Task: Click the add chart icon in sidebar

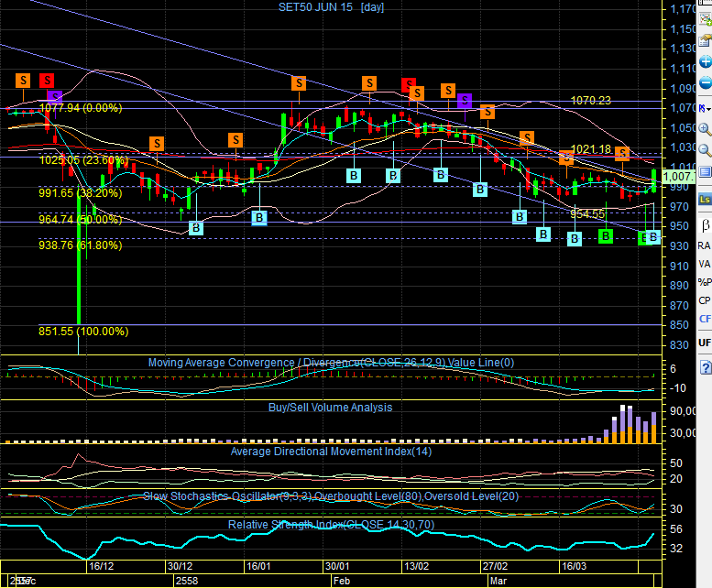Action: pos(706,18)
